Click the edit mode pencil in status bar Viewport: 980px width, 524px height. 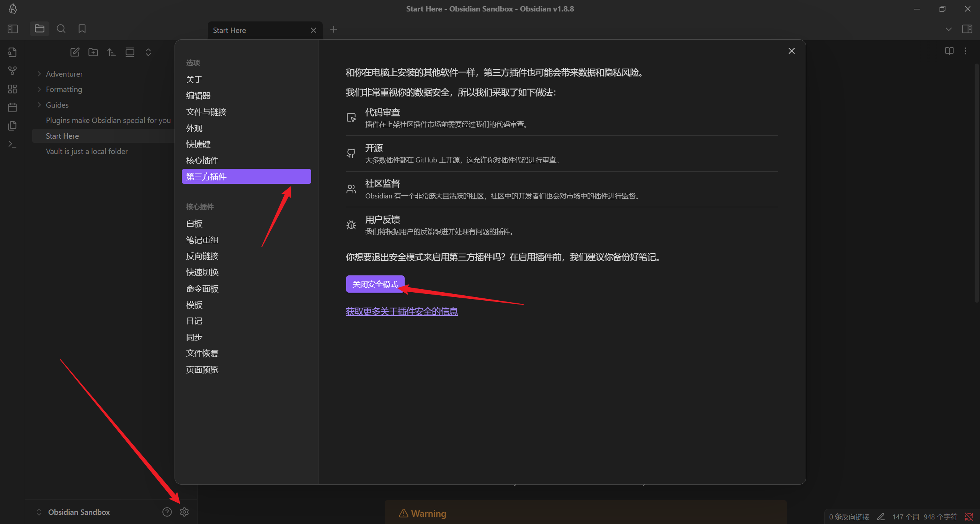click(x=880, y=517)
